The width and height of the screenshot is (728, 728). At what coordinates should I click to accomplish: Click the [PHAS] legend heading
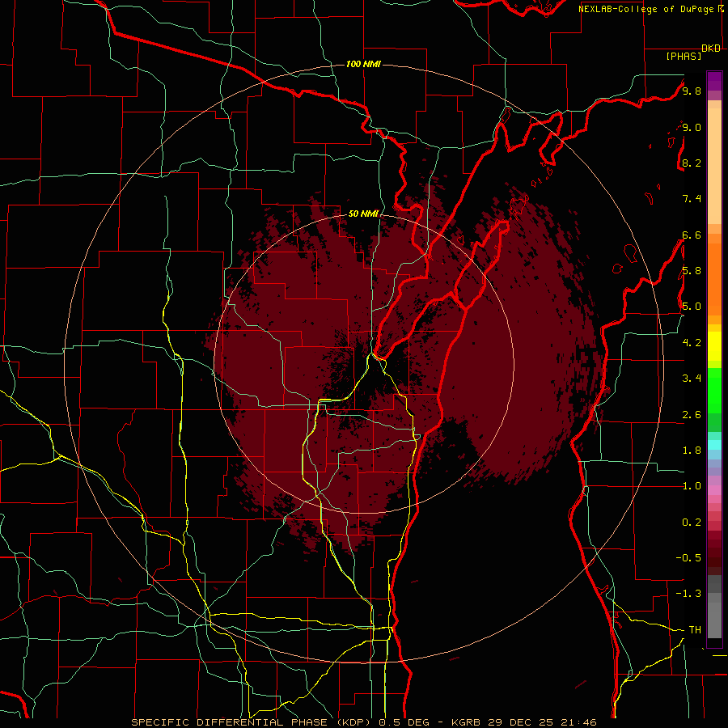coord(684,57)
